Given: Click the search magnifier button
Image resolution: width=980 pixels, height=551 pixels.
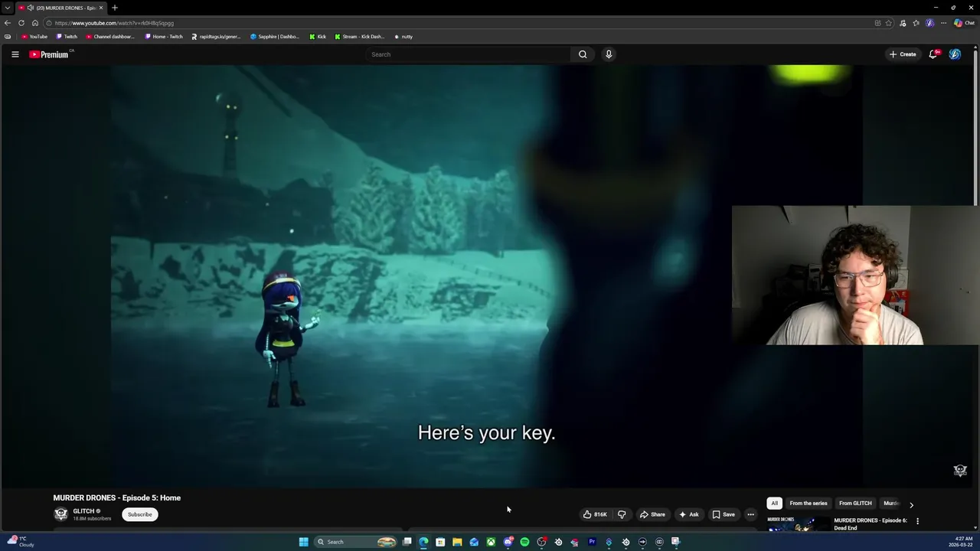Looking at the screenshot, I should click(583, 54).
